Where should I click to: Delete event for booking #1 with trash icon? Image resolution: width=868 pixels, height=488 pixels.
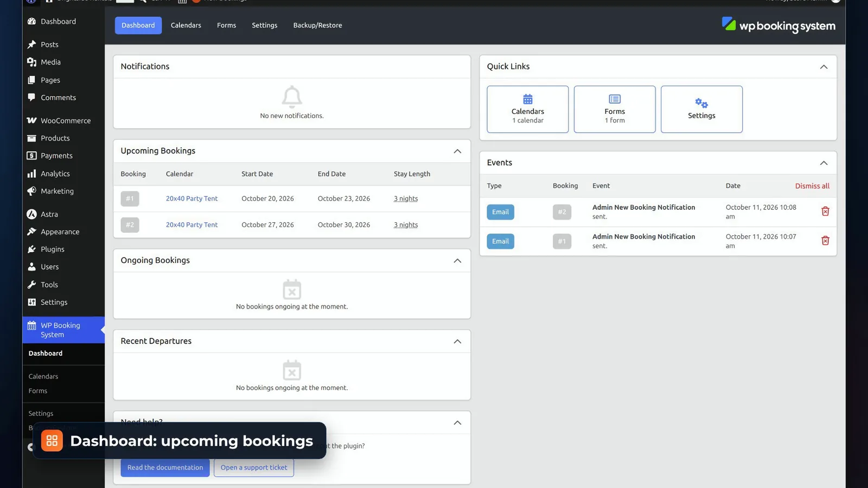pos(825,241)
